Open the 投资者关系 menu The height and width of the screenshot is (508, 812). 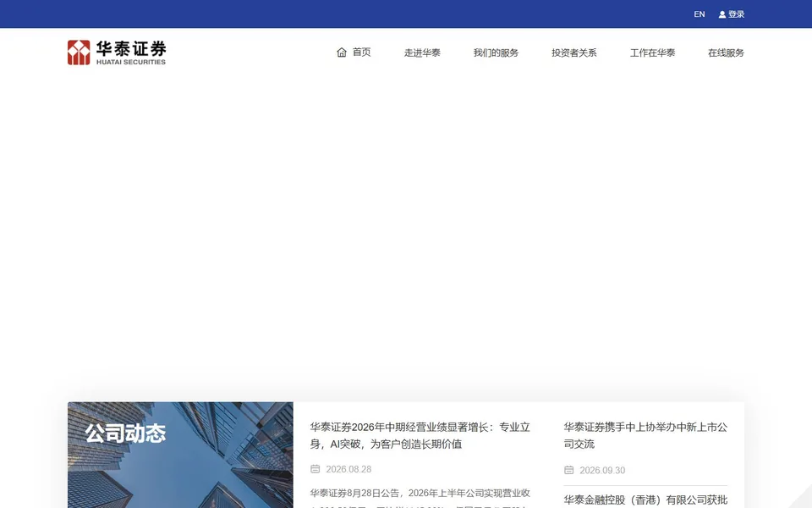pos(573,52)
